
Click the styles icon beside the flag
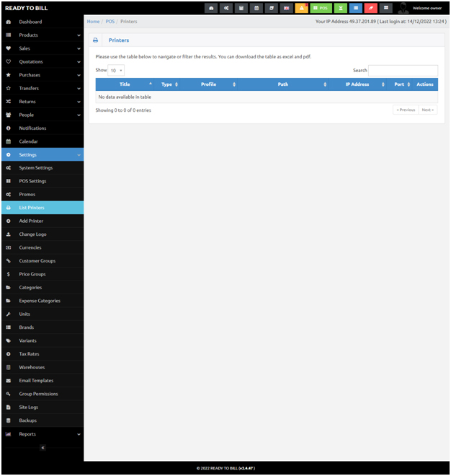coord(272,8)
